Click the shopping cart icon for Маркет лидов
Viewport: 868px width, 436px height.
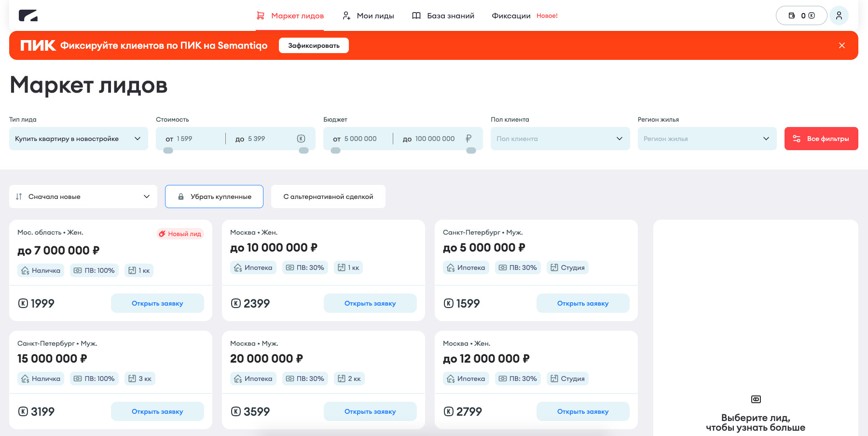click(261, 15)
